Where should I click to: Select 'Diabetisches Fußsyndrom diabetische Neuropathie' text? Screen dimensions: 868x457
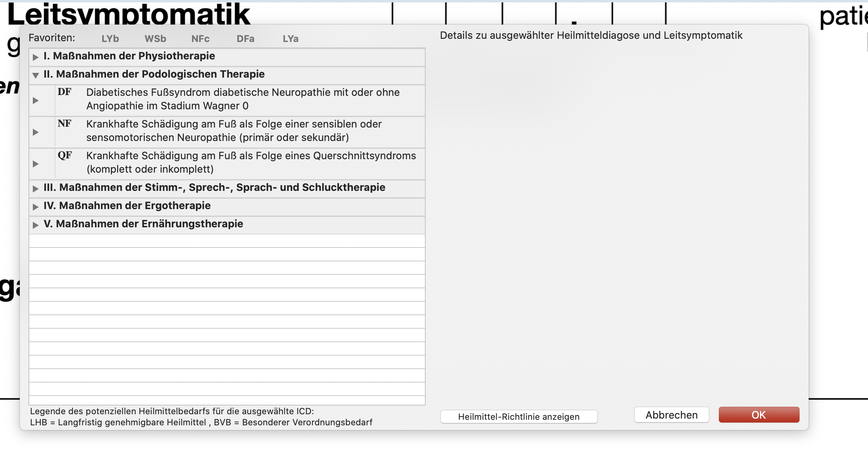(243, 99)
